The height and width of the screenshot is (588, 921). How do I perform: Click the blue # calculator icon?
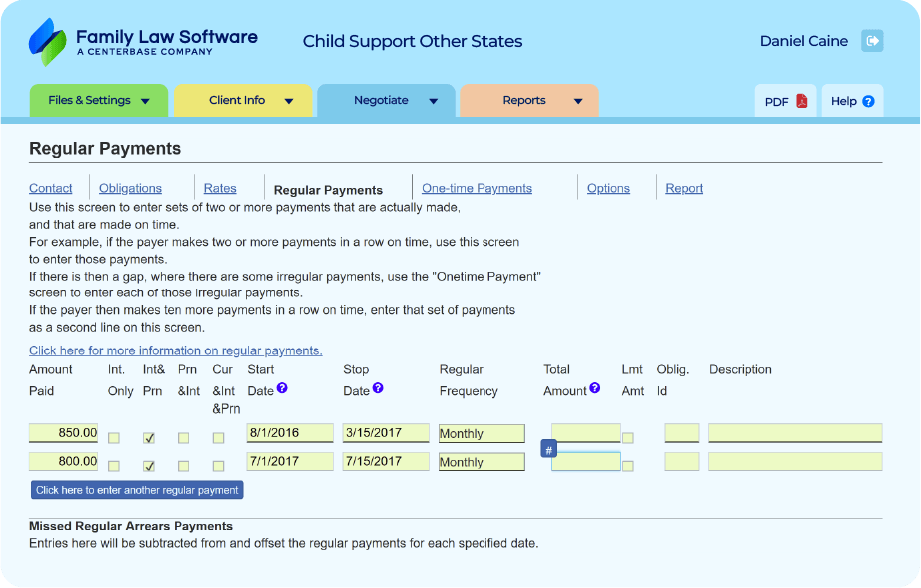pyautogui.click(x=549, y=450)
